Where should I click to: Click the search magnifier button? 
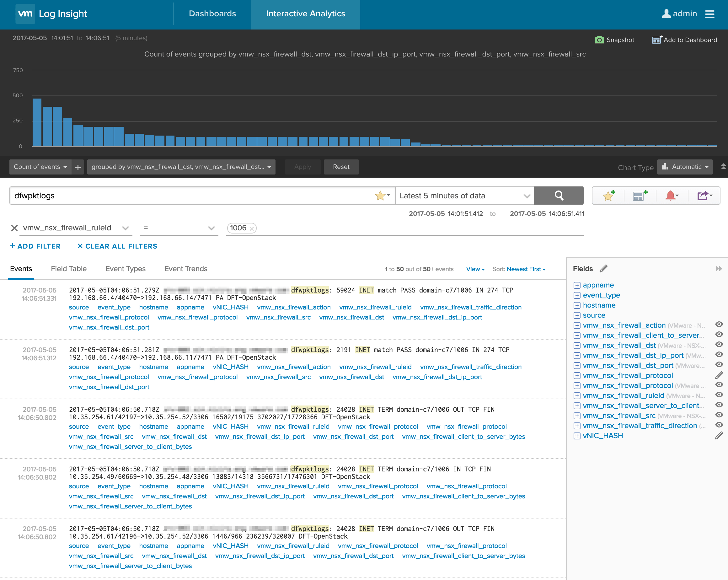click(559, 195)
